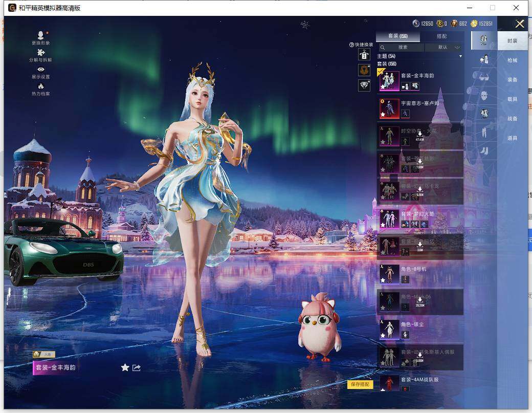Open the 枪械 firearms menu
Image resolution: width=532 pixels, height=413 pixels.
[x=513, y=60]
